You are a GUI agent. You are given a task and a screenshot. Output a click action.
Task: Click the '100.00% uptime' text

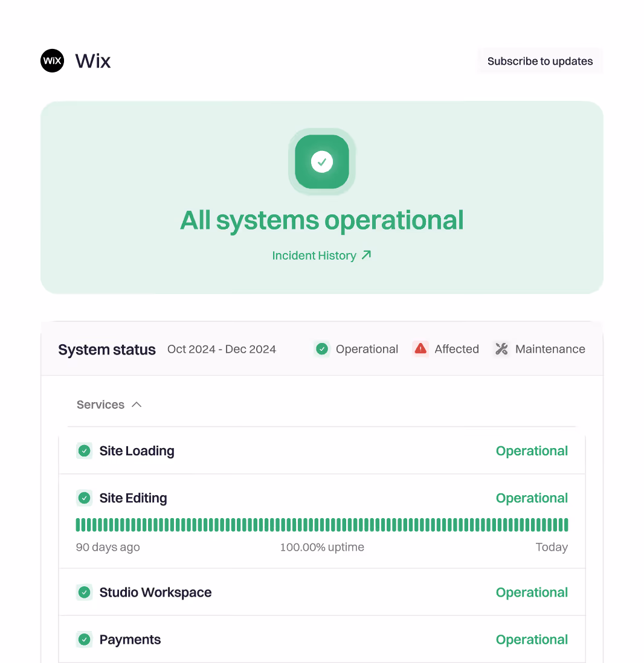coord(322,547)
